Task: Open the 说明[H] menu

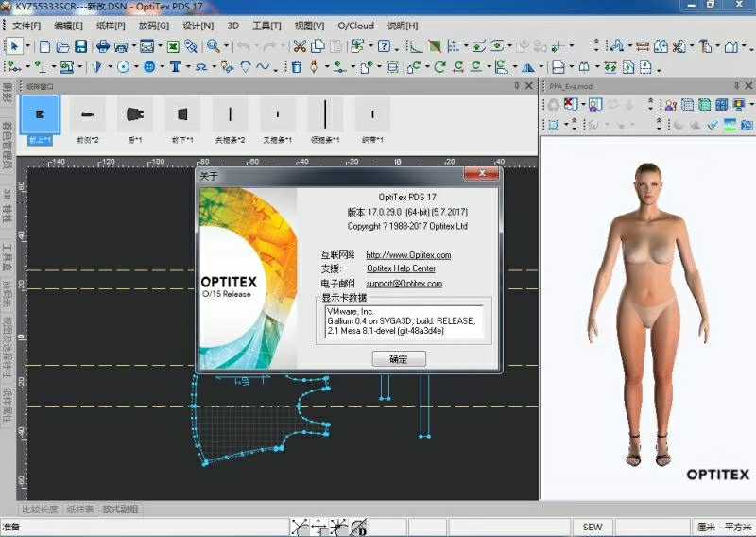Action: click(x=403, y=26)
